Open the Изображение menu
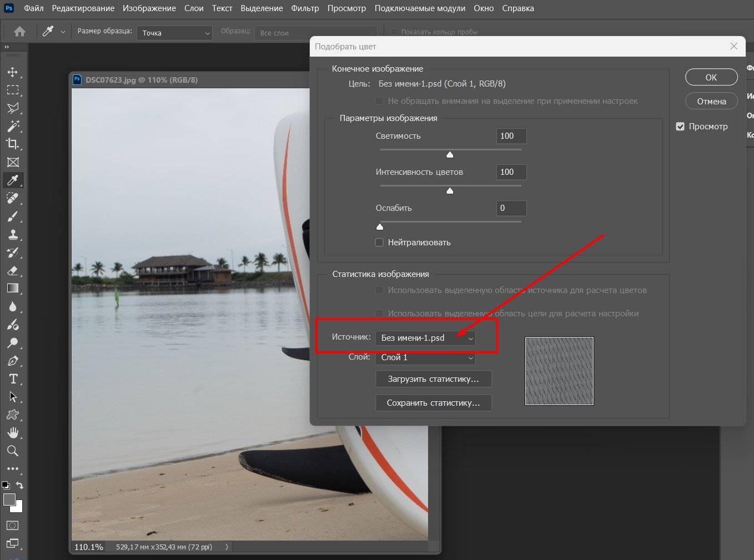 point(149,8)
